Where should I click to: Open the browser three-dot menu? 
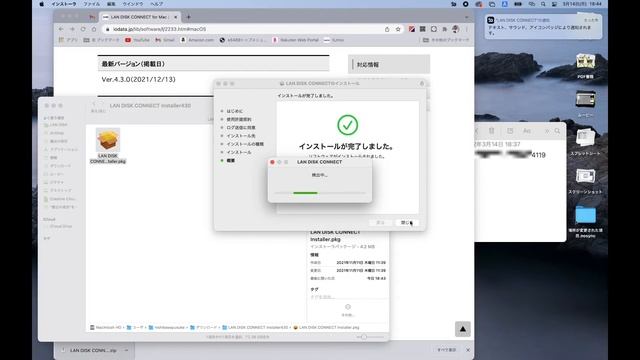coord(467,29)
